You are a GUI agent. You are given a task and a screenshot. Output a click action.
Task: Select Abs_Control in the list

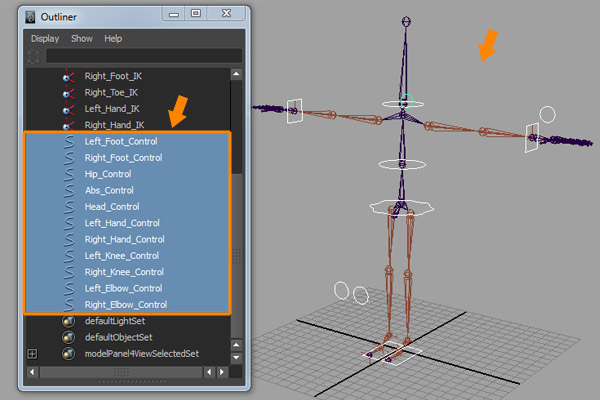pyautogui.click(x=109, y=190)
